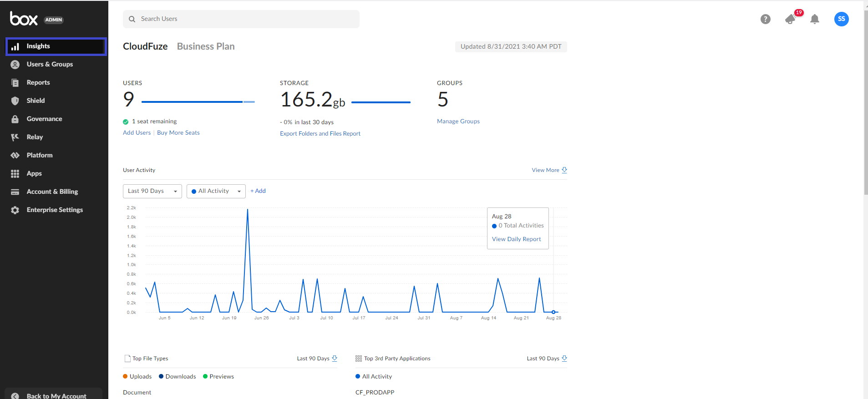
Task: Click the Users seat usage bar
Action: pos(198,102)
